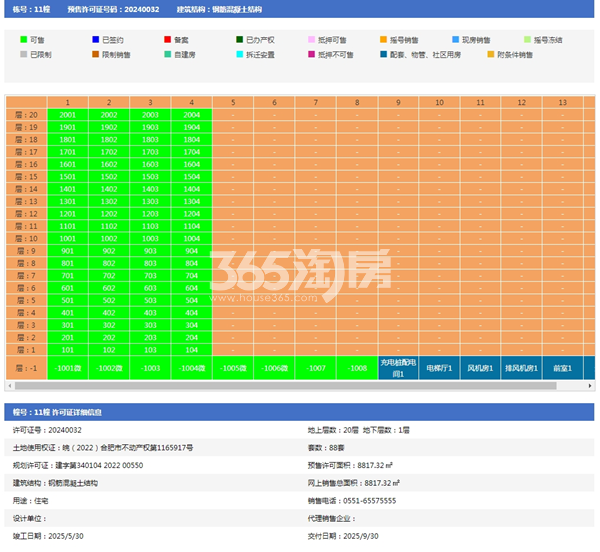Select basement unit -1005
600x552 pixels.
[x=233, y=368]
